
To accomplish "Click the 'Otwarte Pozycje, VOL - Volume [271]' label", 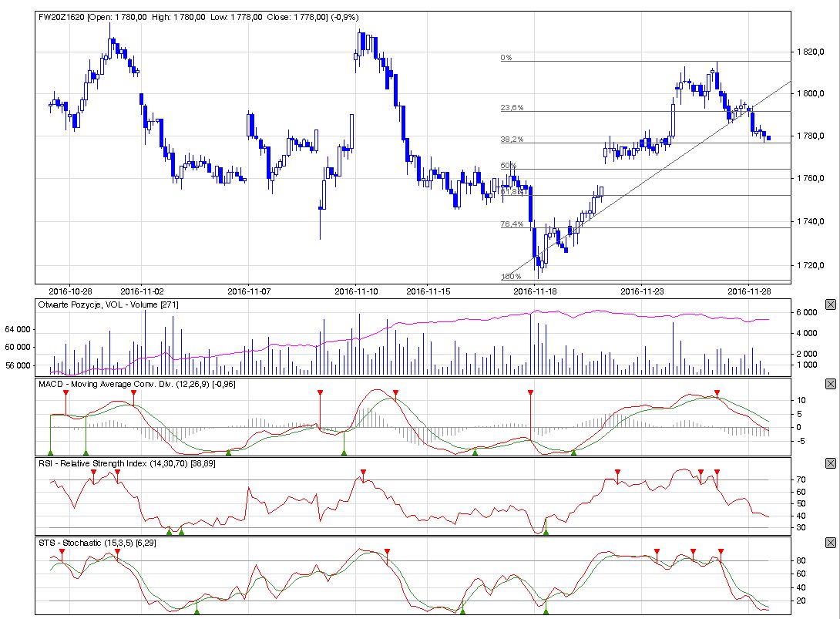I will (108, 304).
